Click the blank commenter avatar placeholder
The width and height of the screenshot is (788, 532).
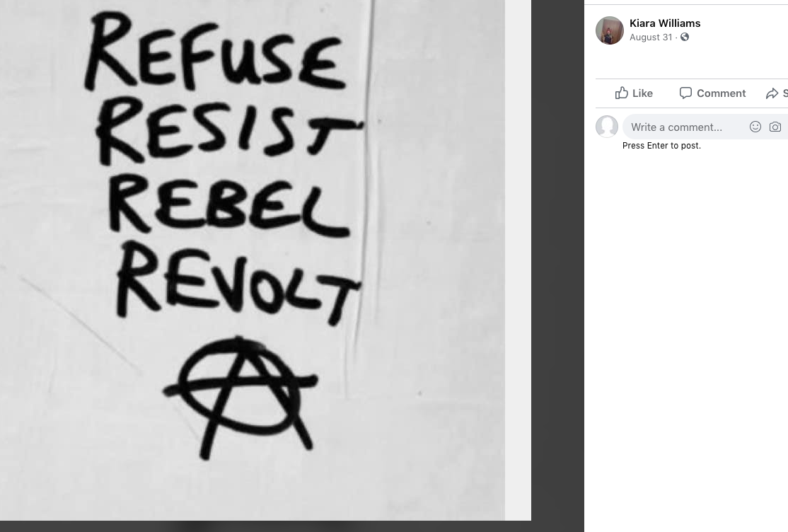tap(607, 127)
